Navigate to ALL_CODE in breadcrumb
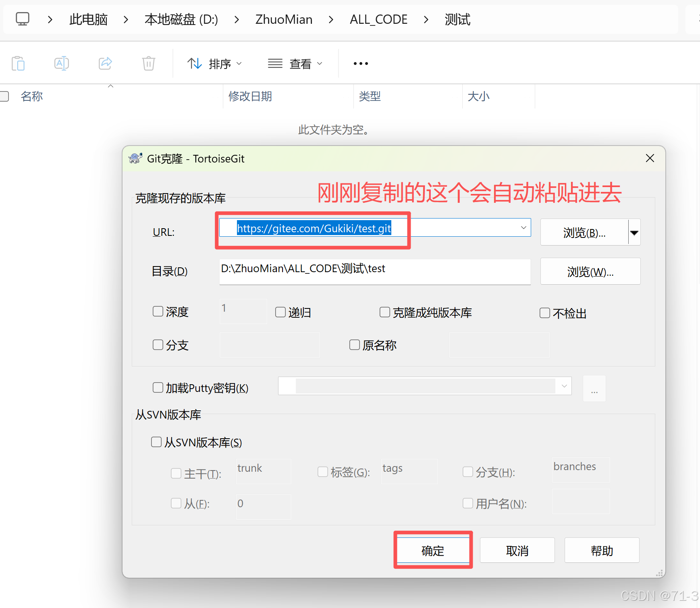 (378, 19)
